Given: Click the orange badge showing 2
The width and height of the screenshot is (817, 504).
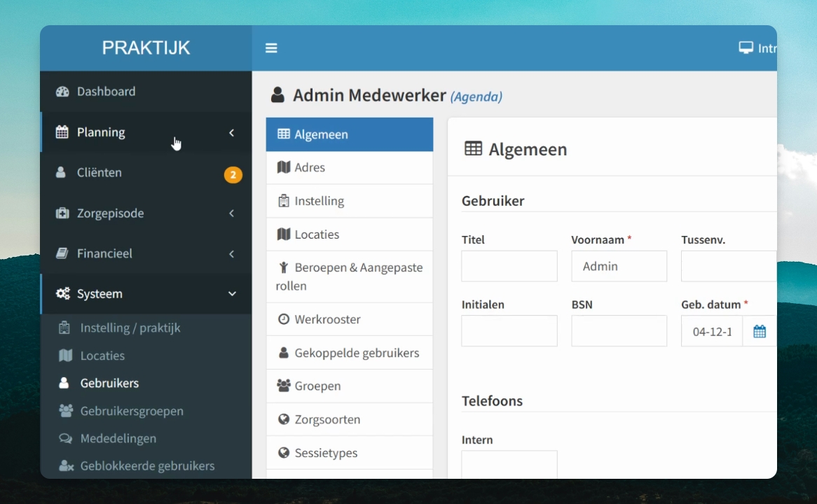Looking at the screenshot, I should [x=233, y=174].
